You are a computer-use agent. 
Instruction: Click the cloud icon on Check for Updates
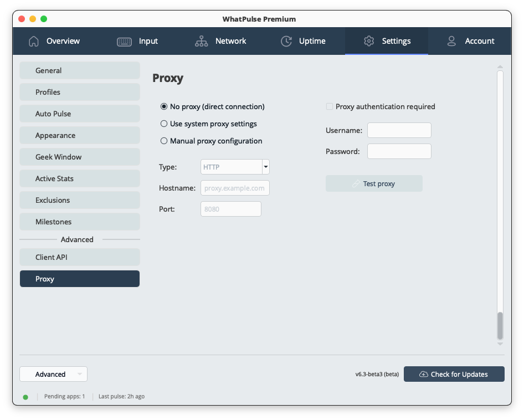tap(423, 374)
